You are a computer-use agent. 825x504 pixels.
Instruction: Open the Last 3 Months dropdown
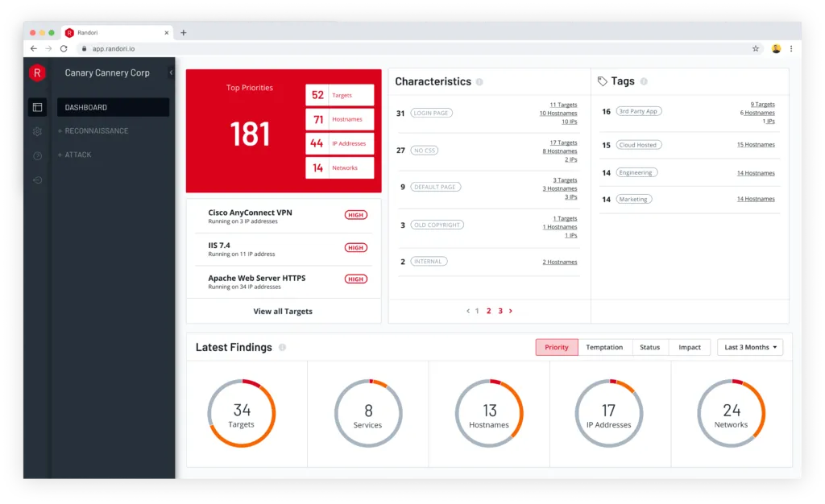tap(749, 347)
